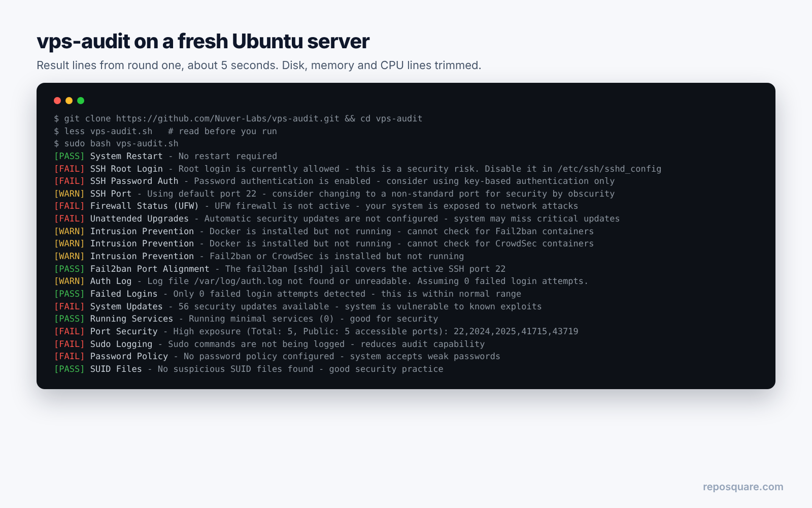This screenshot has height=508, width=812.
Task: Click the git clone command line
Action: pos(238,118)
